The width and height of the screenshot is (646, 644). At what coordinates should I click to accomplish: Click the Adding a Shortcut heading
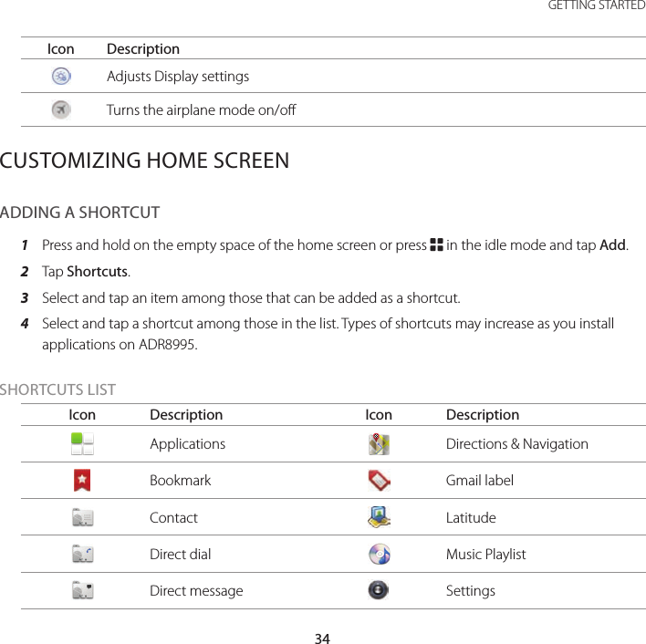click(80, 213)
